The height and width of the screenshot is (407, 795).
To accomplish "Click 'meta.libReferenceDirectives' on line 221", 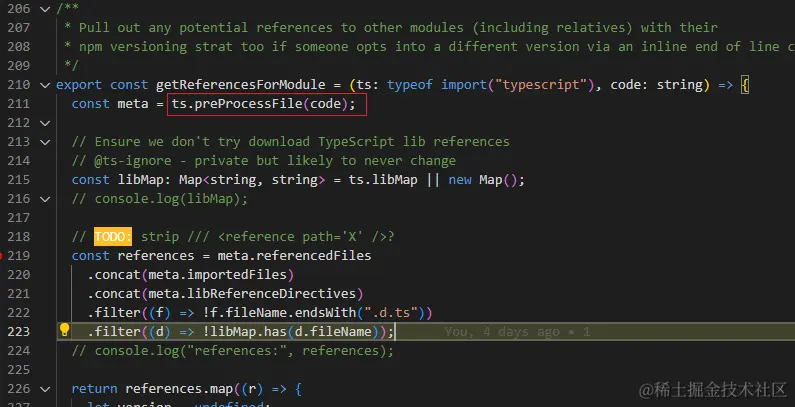I will tap(252, 294).
